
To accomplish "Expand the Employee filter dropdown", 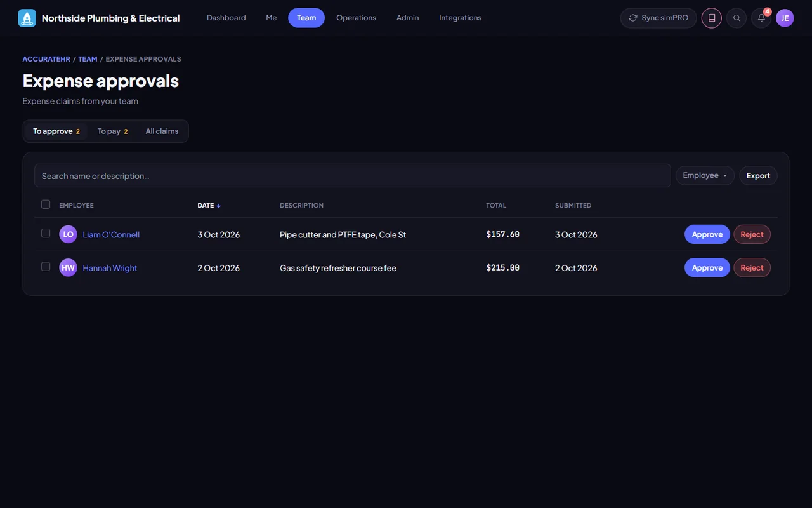I will (x=705, y=175).
